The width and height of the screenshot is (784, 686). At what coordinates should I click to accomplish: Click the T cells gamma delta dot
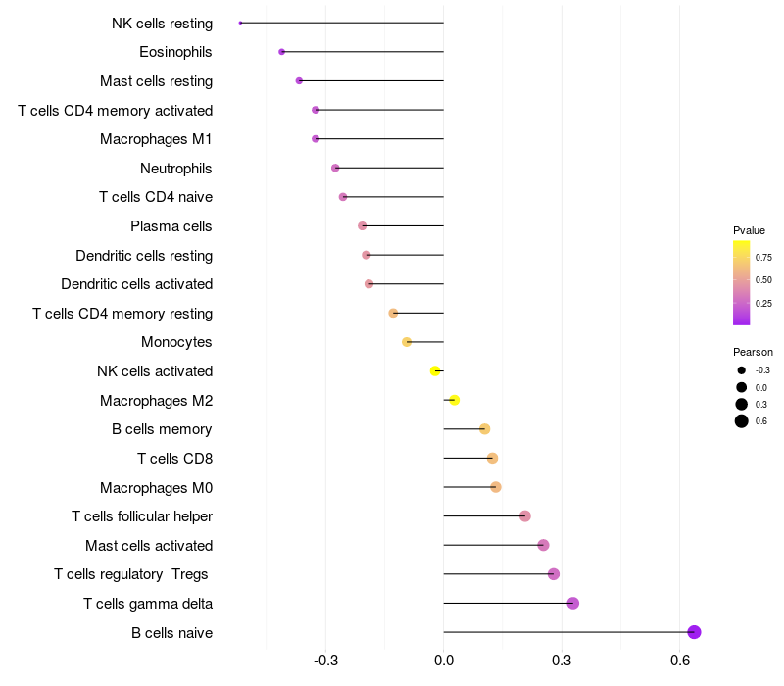[573, 603]
